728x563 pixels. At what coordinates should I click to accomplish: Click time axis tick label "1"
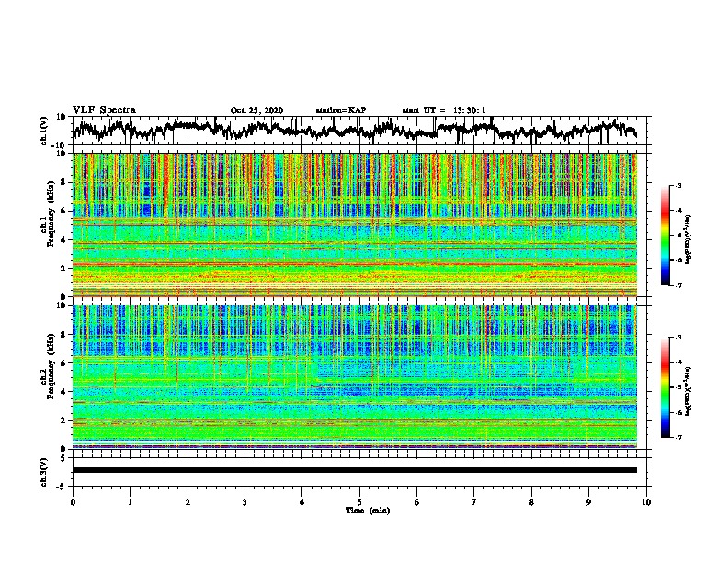coord(130,502)
